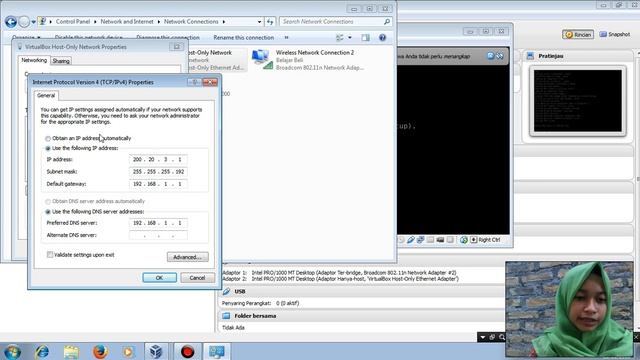This screenshot has height=360, width=640.
Task: Click red recording app on taskbar
Action: pos(187,351)
